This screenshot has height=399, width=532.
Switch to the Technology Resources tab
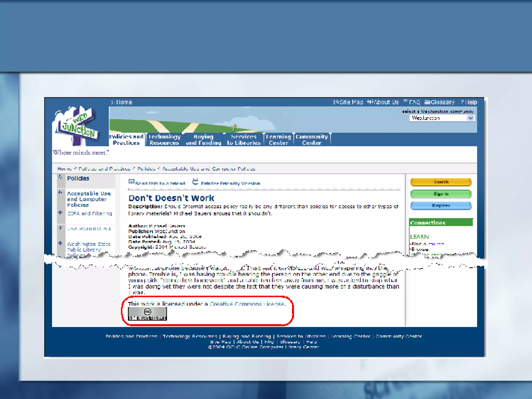[164, 140]
